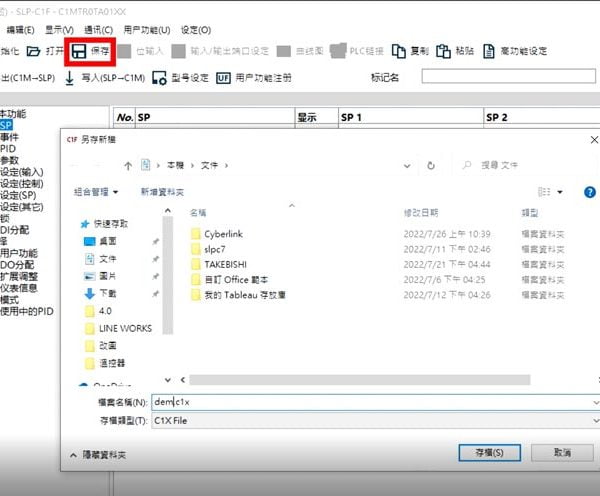Click the up-arrow navigation icon in dialog

[x=128, y=165]
